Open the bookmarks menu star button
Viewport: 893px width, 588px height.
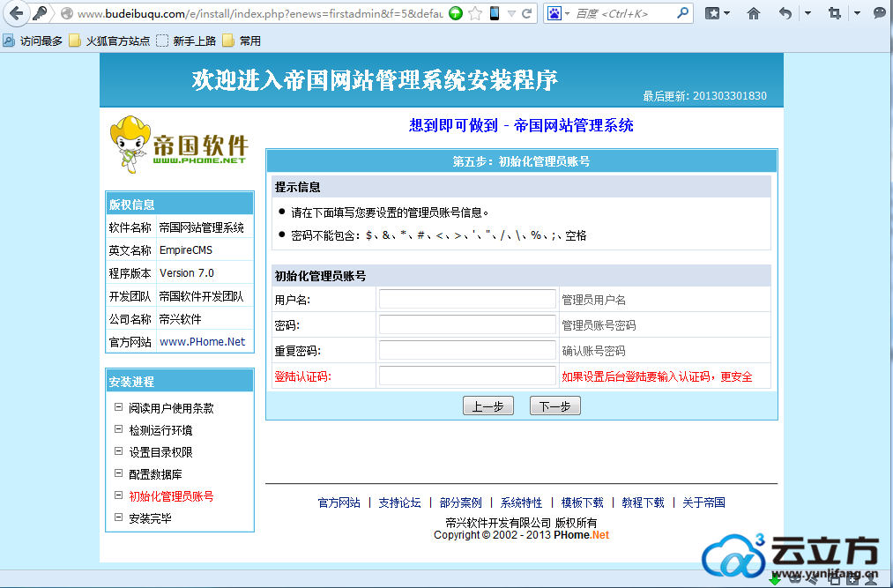[712, 14]
